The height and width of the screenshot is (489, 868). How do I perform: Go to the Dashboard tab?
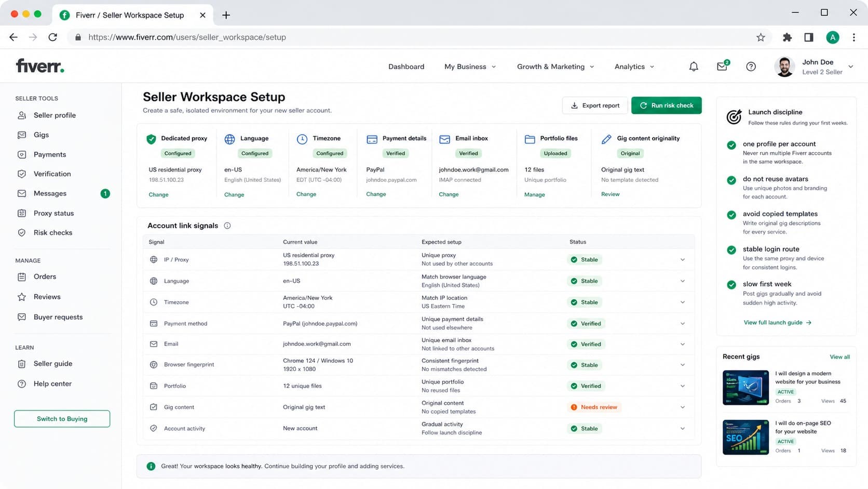click(x=406, y=67)
